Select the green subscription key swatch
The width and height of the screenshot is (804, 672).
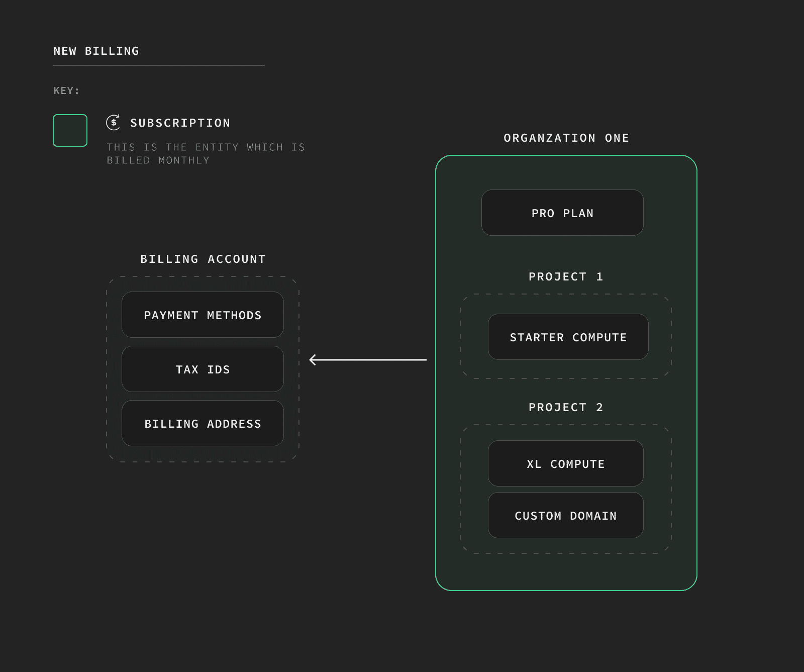(70, 131)
